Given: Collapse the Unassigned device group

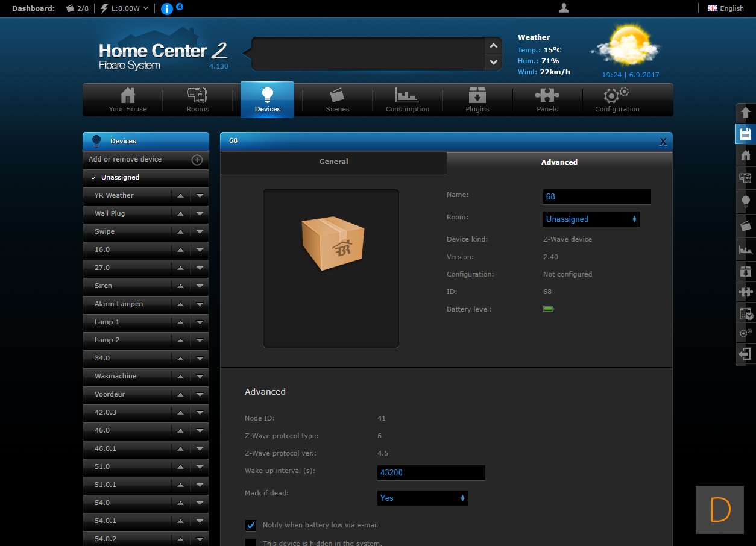Looking at the screenshot, I should pyautogui.click(x=93, y=178).
